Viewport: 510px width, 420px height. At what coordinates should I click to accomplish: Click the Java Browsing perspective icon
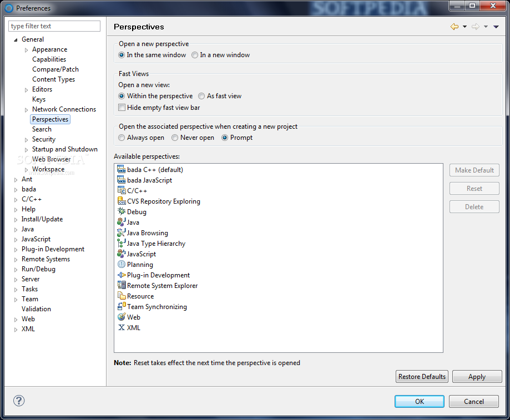[122, 233]
